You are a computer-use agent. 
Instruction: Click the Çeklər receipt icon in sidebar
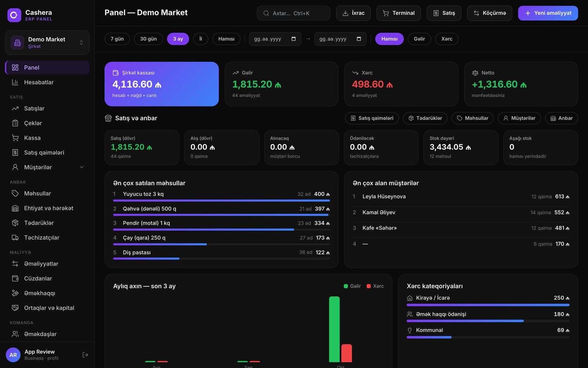click(x=15, y=123)
